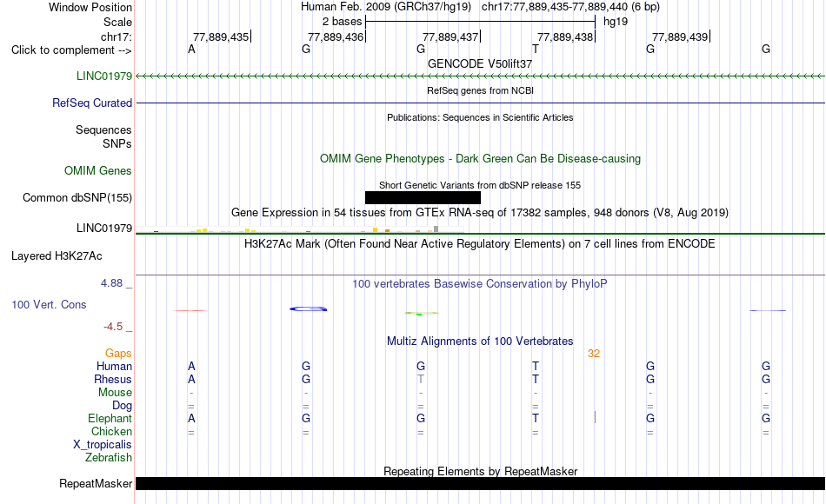The width and height of the screenshot is (826, 504).
Task: Click Multiz Alignments of 100 Vertebrates title
Action: [x=480, y=342]
